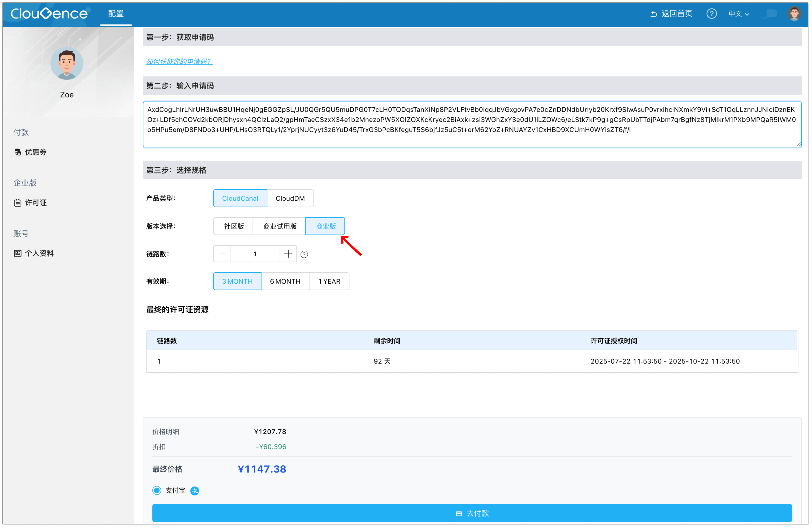The image size is (812, 528).
Task: Select the 6 MONTH validity period
Action: [x=285, y=281]
